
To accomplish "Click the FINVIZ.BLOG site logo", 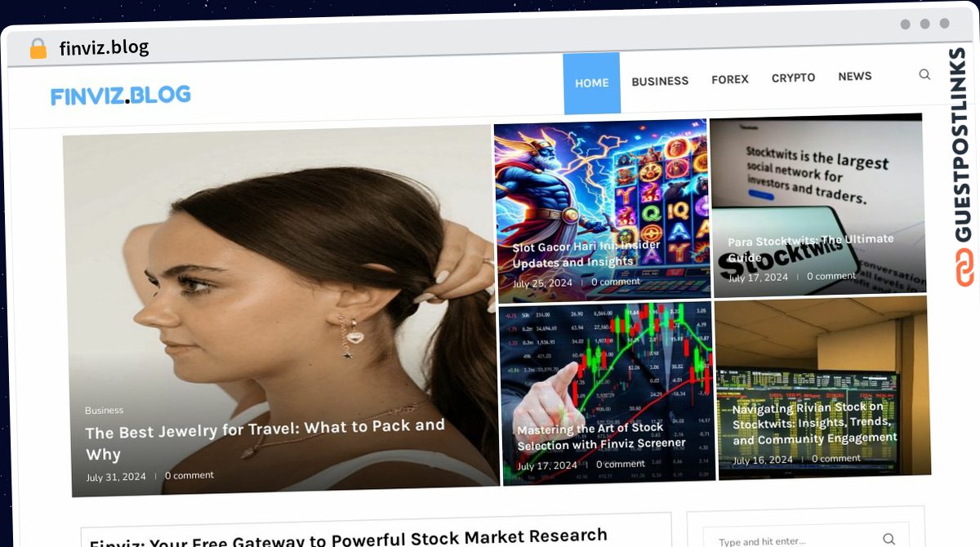I will 121,96.
